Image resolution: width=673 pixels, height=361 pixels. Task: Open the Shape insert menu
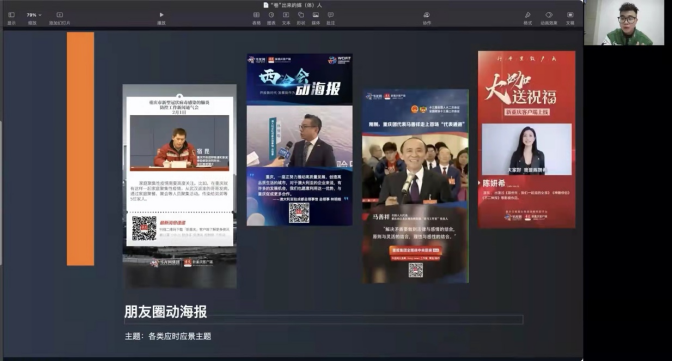click(x=301, y=18)
